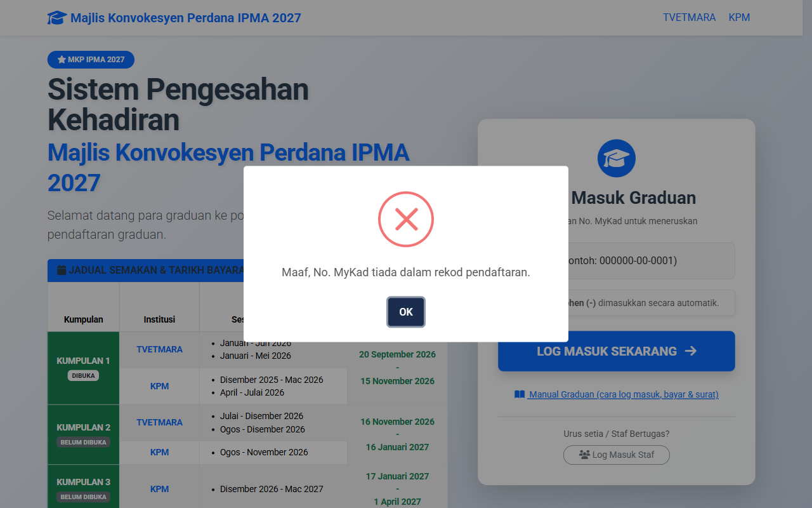Click the 'Disember 2025 - Mac 2026' session entry
The height and width of the screenshot is (508, 812).
[272, 380]
